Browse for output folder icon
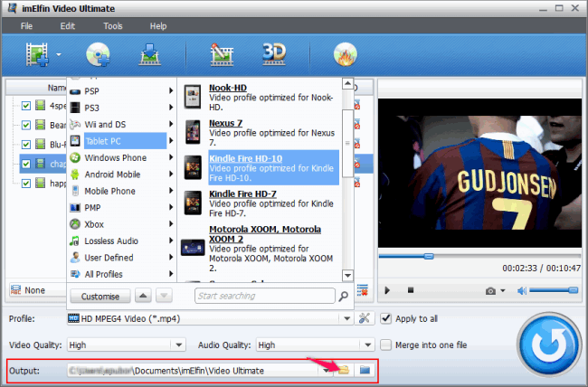This screenshot has width=588, height=387. pyautogui.click(x=344, y=370)
